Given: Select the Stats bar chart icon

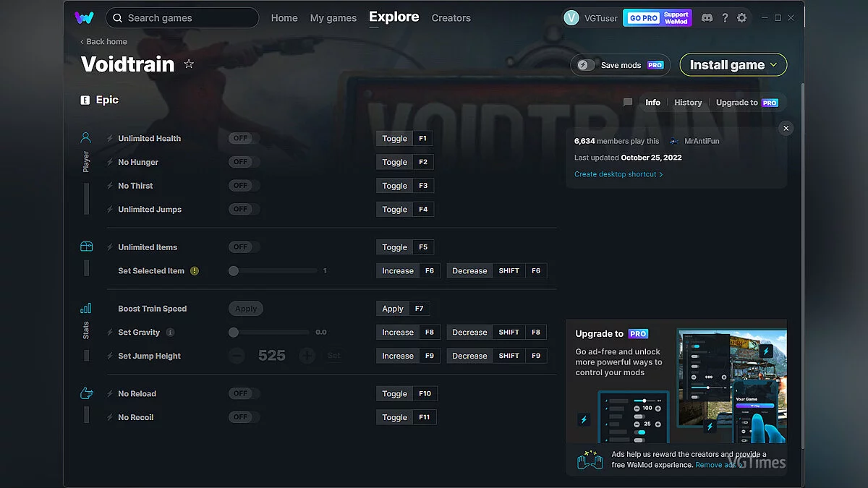Looking at the screenshot, I should [x=86, y=308].
